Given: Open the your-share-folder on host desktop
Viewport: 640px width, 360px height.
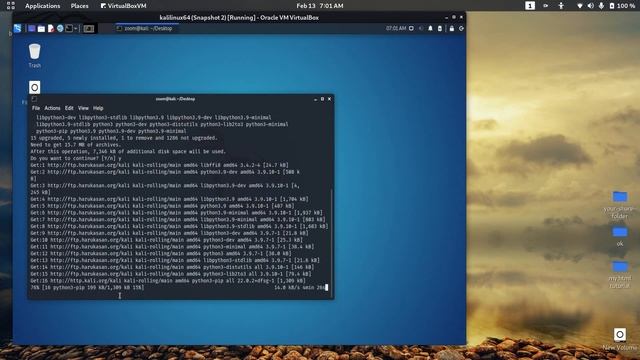Looking at the screenshot, I should (620, 204).
